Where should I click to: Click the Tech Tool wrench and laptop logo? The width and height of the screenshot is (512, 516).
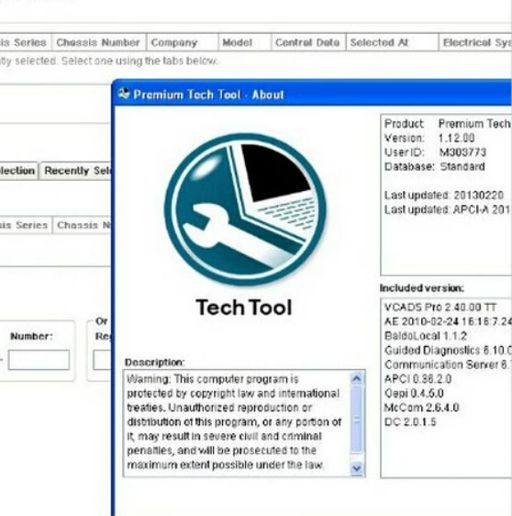click(245, 209)
